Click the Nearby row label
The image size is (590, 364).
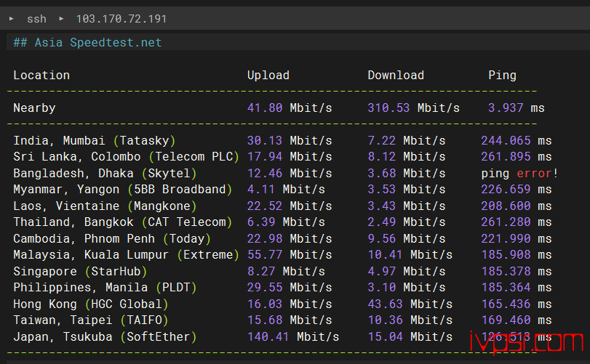[34, 108]
